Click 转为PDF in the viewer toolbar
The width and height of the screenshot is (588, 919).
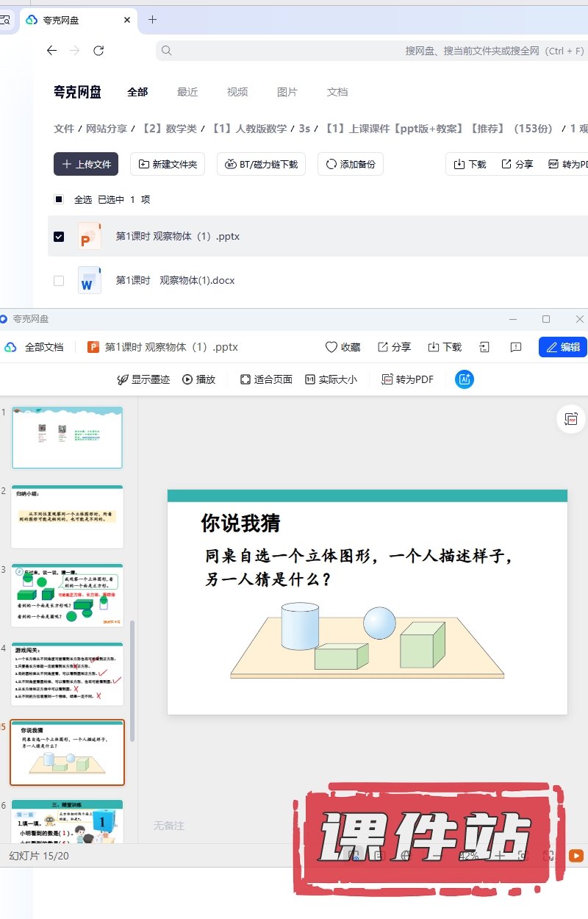pyautogui.click(x=407, y=379)
